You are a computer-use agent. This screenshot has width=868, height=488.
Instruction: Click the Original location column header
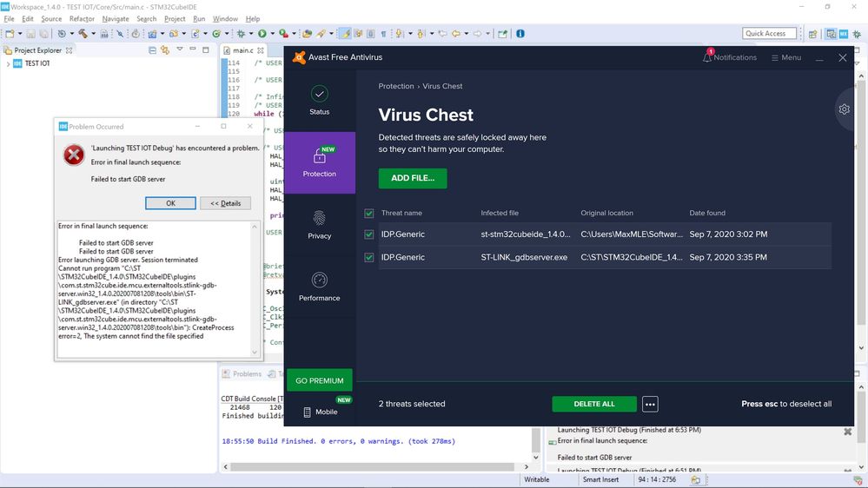coord(606,213)
